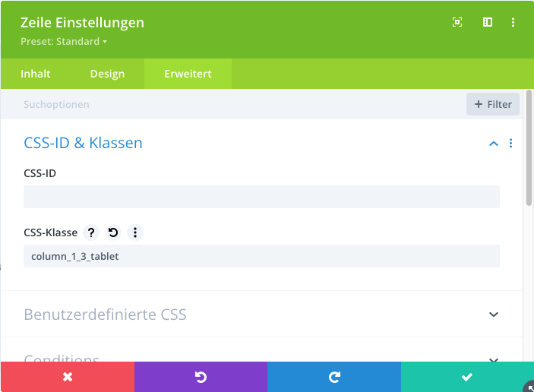Undo the last change in footer

[201, 377]
